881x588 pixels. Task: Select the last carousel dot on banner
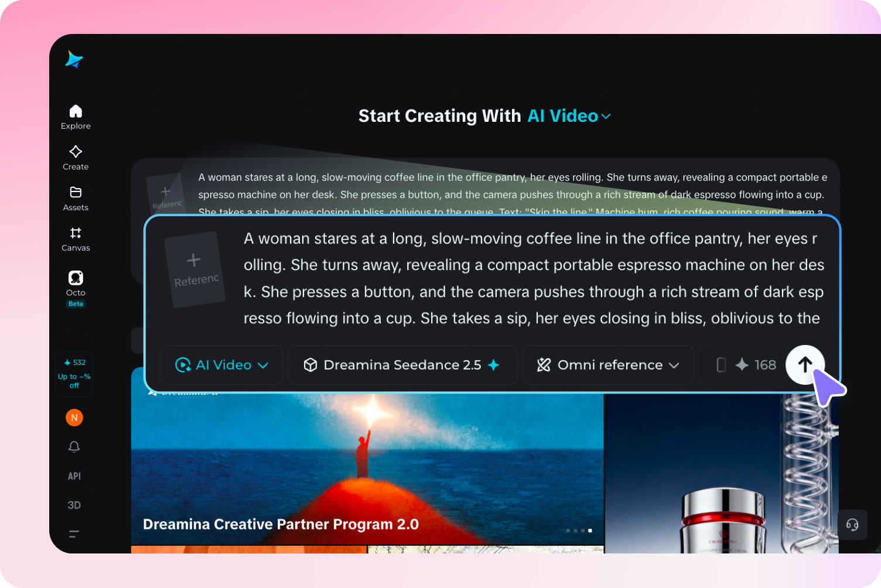tap(590, 531)
